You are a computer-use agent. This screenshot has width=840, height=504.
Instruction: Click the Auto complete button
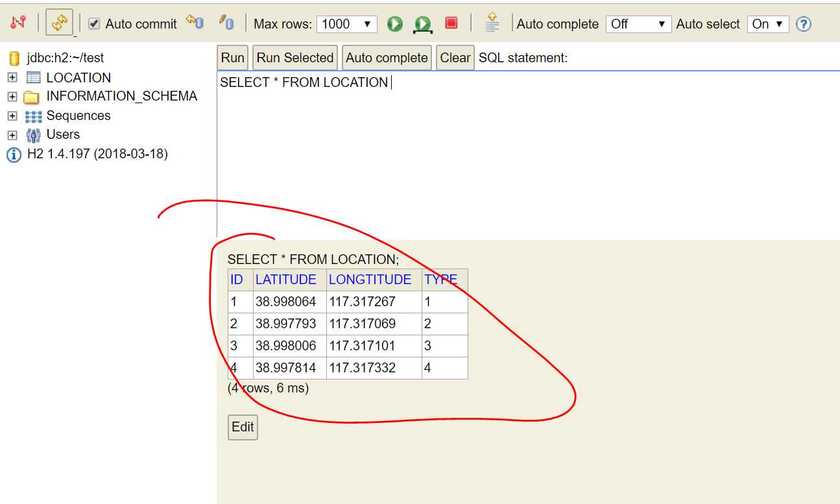click(x=387, y=58)
